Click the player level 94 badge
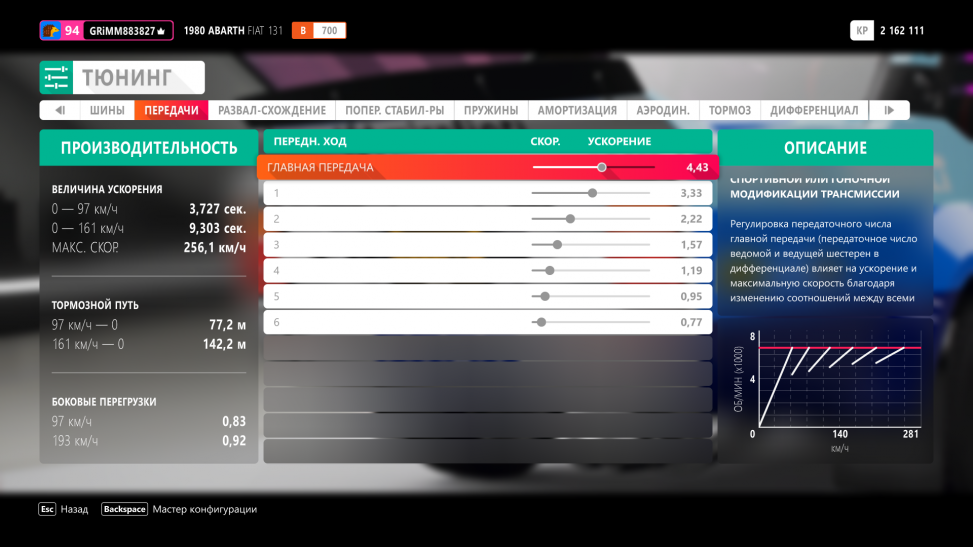973x547 pixels. (62, 31)
